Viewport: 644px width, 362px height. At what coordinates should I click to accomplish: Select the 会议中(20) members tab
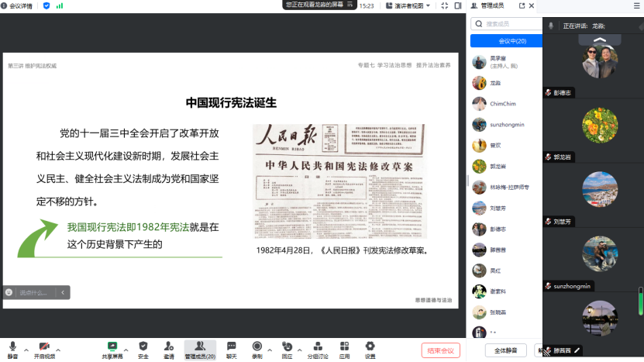(511, 41)
